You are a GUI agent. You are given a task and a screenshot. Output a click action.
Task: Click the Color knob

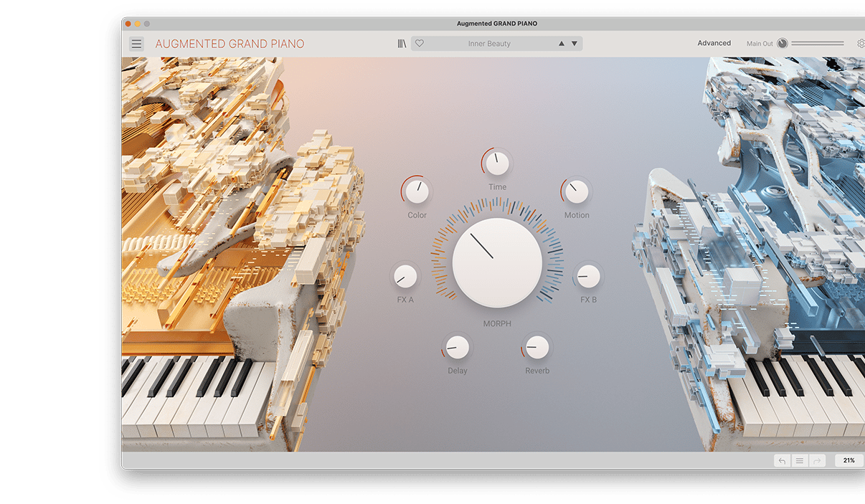click(x=417, y=191)
